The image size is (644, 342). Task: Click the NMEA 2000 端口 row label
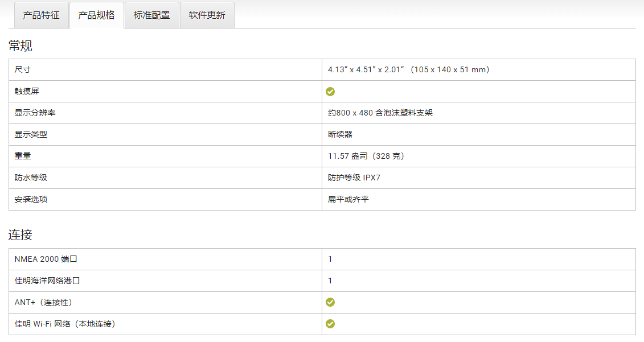(x=46, y=259)
